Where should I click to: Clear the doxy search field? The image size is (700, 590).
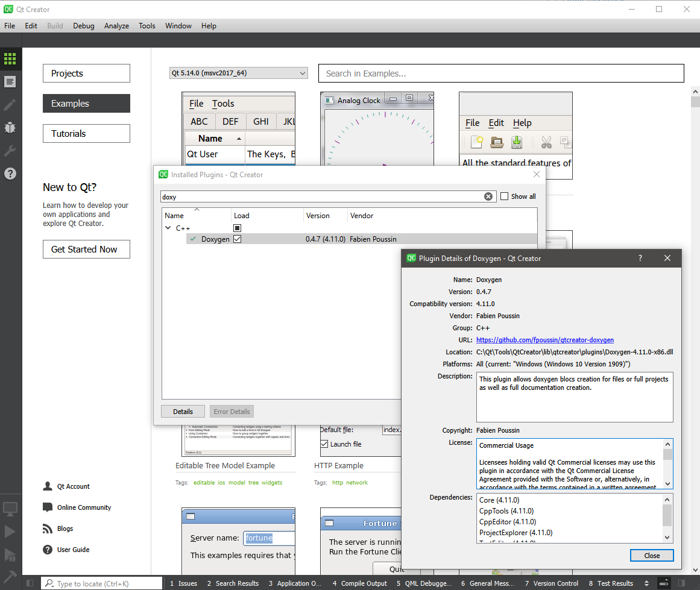488,196
